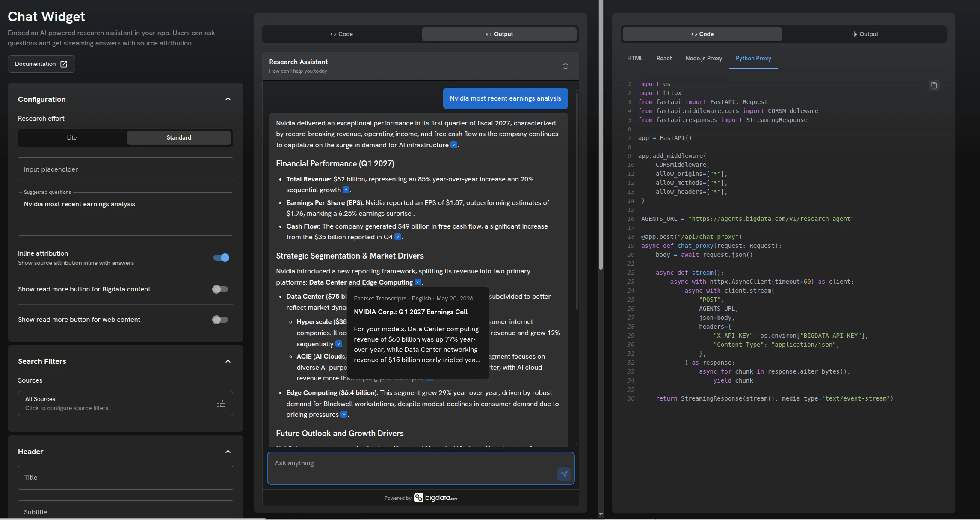The image size is (980, 520).
Task: Click 'Factset Transcripts · English · May 20, 2026' text
Action: 413,298
